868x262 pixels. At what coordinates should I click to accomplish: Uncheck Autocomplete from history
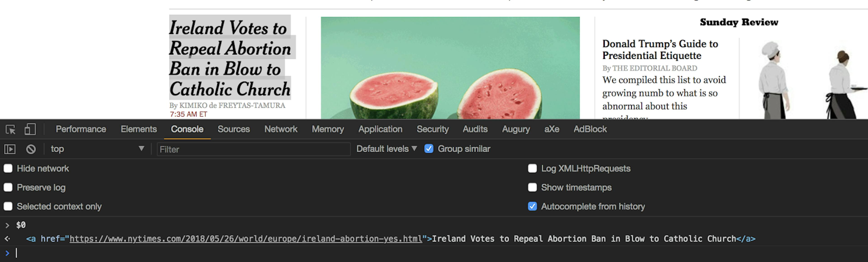click(x=532, y=206)
